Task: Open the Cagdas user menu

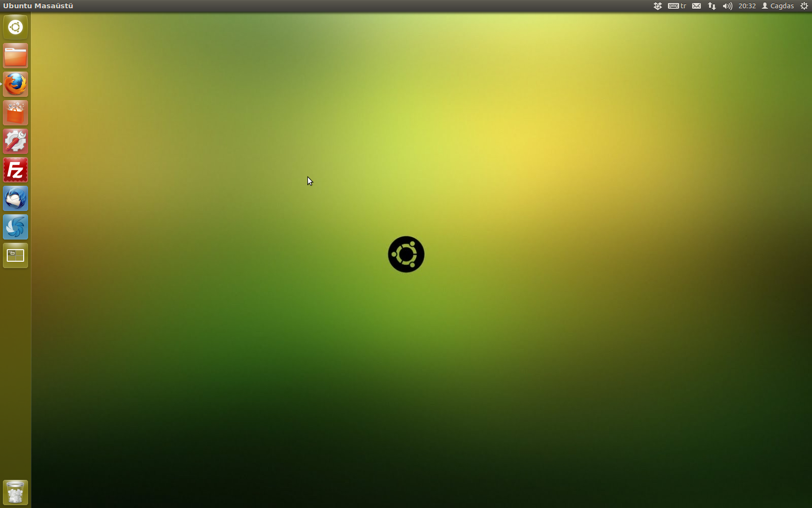Action: [x=778, y=6]
